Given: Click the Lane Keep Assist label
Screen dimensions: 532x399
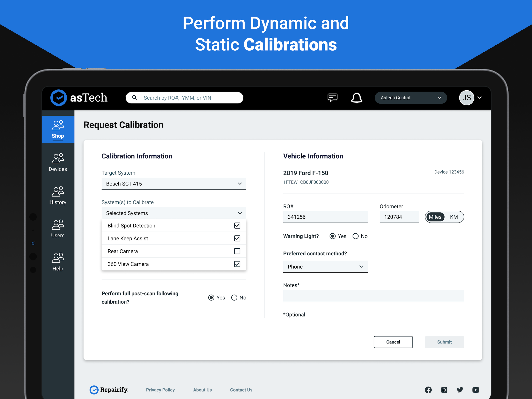Looking at the screenshot, I should [128, 238].
